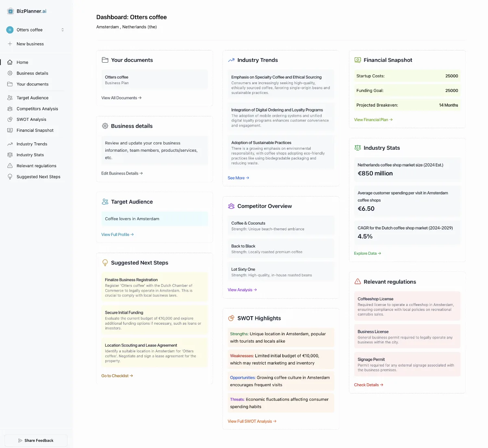Viewport: 488px width, 448px height.
Task: Click the SWOT Analysis pie icon in sidebar
Action: coord(10,120)
